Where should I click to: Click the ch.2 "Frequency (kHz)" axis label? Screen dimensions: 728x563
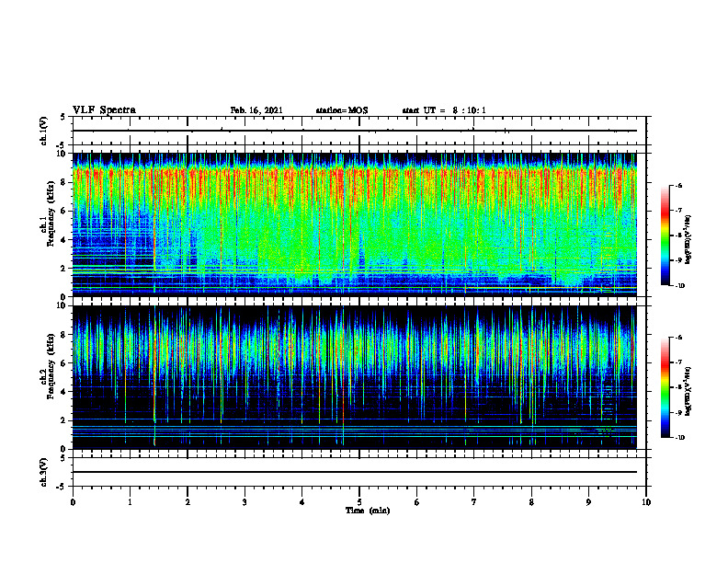click(51, 366)
